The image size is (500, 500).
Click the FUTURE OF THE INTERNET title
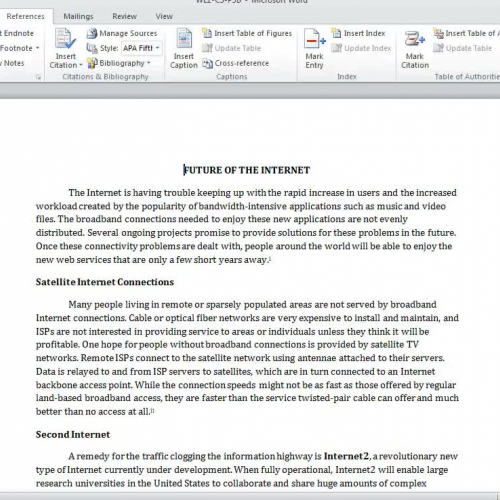247,170
